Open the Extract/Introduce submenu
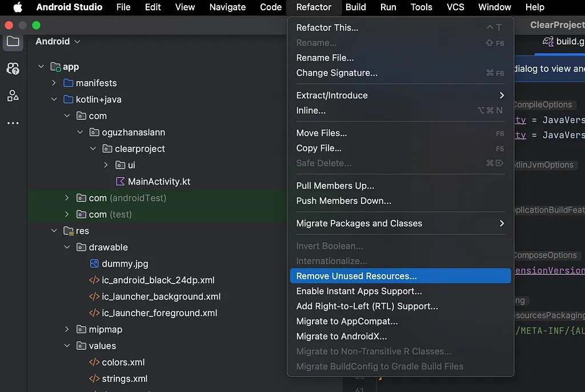The height and width of the screenshot is (392, 585). [400, 95]
